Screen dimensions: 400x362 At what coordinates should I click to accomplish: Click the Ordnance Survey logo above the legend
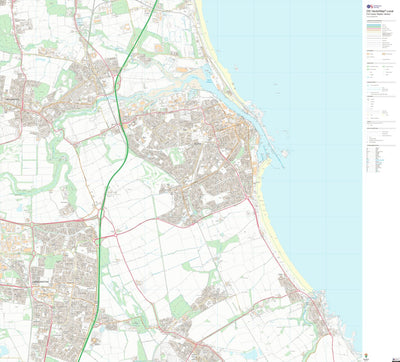[374, 6]
